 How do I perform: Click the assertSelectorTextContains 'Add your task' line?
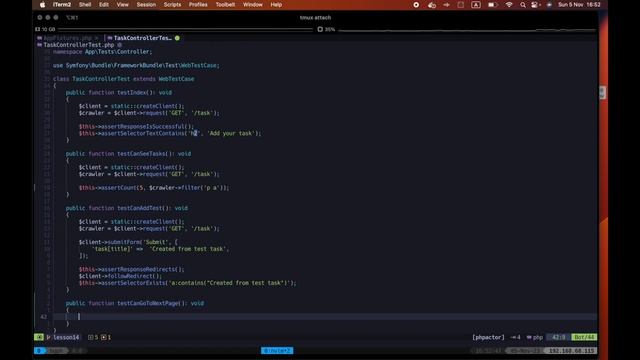tap(170, 133)
